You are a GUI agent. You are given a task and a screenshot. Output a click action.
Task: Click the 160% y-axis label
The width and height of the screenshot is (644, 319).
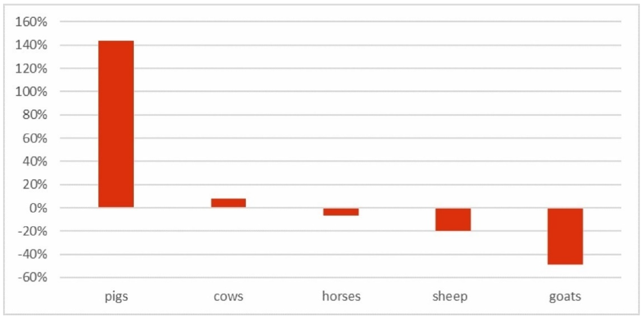click(x=31, y=22)
